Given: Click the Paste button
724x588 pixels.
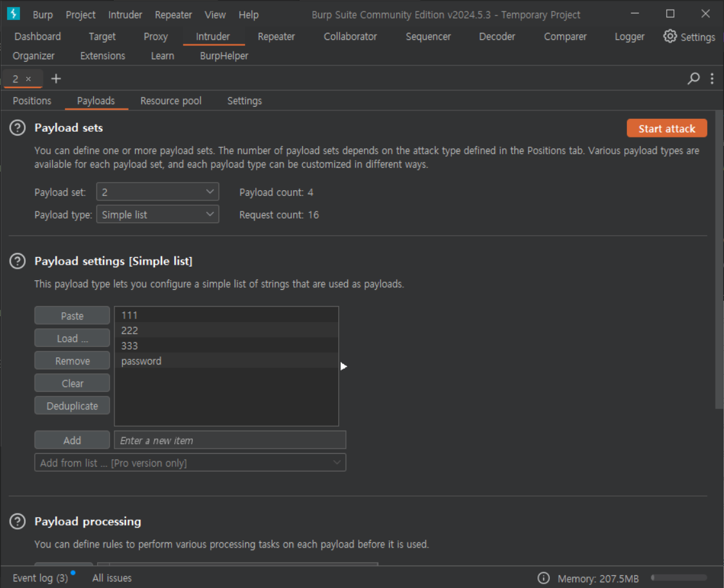Looking at the screenshot, I should coord(72,316).
